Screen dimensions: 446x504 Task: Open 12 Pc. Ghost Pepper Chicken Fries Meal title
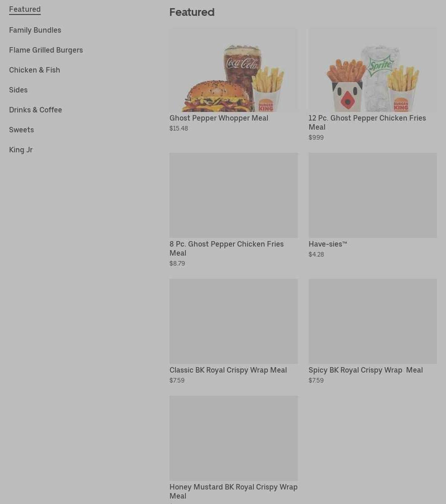coord(367,122)
